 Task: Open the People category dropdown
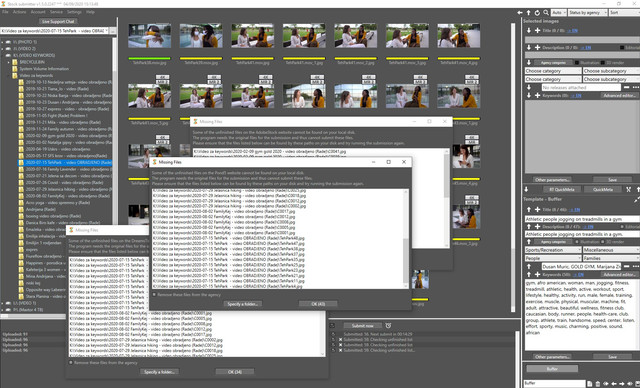pyautogui.click(x=553, y=258)
